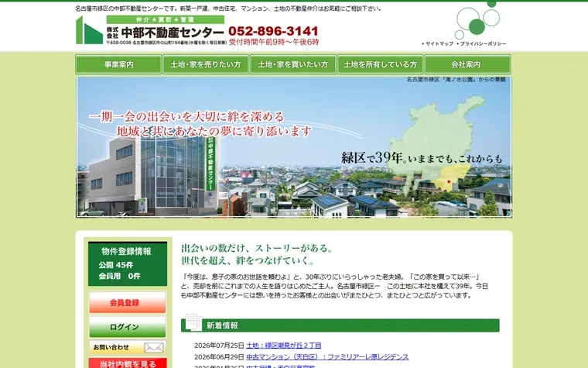The height and width of the screenshot is (368, 588).
Task: Open news link 土地：緑区潮見が丘２丁目
Action: 283,346
